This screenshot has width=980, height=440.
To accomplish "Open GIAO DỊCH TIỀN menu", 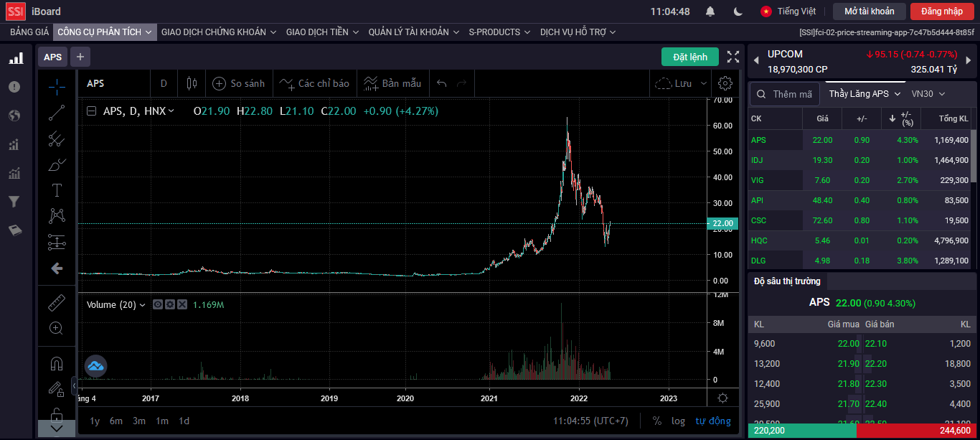I will pyautogui.click(x=322, y=32).
